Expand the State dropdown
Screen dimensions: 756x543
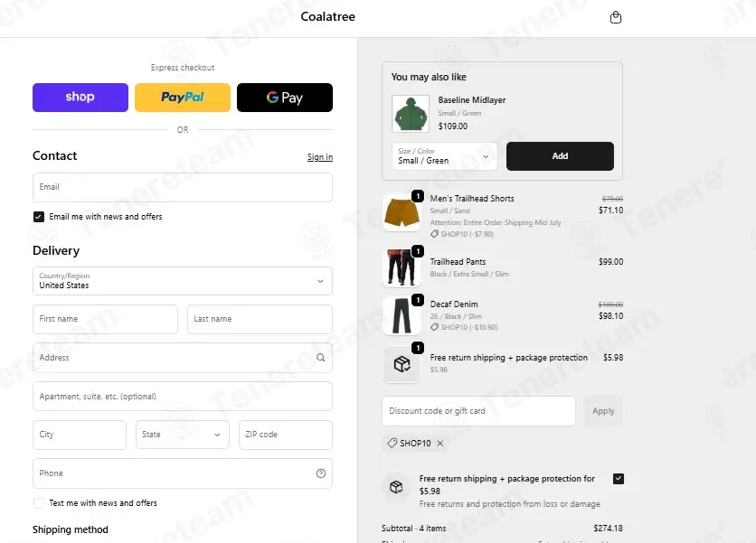[183, 435]
